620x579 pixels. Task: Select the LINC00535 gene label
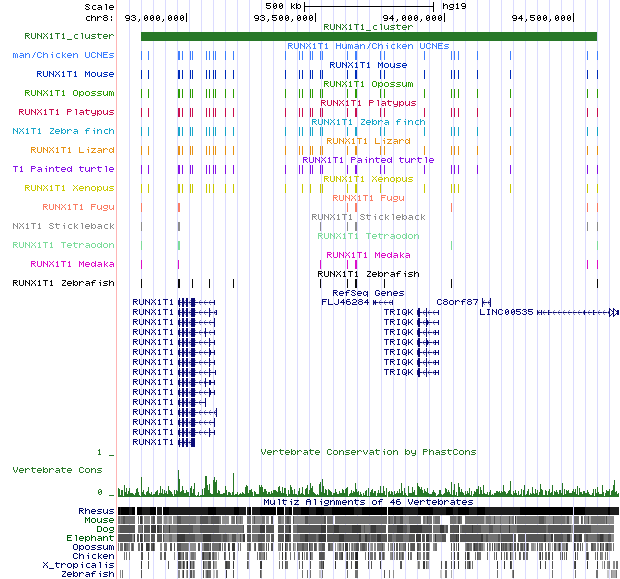[507, 312]
